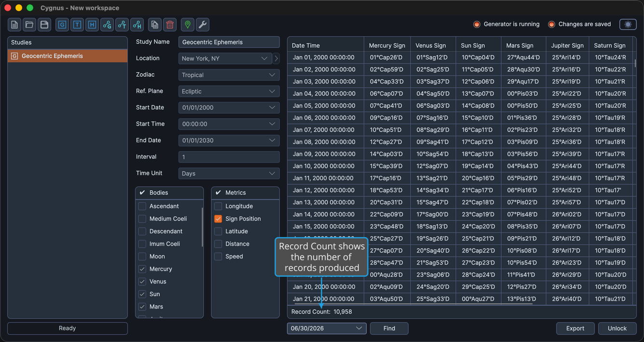The width and height of the screenshot is (644, 342).
Task: Check the Moon body checkbox
Action: [142, 256]
